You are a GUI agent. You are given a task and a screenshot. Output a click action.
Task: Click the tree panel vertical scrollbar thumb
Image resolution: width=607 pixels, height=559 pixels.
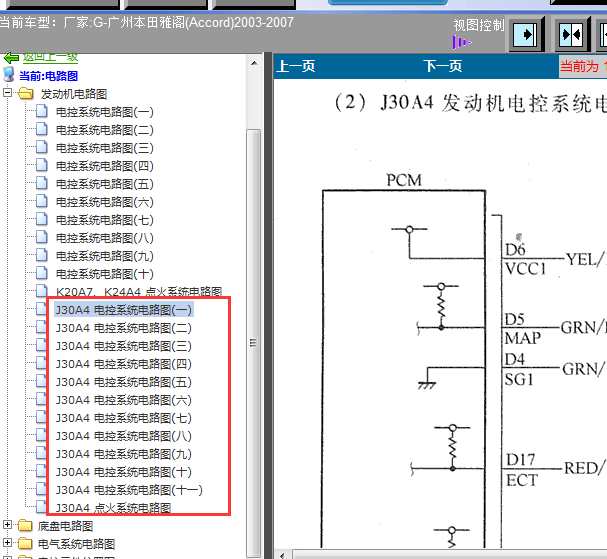(254, 343)
